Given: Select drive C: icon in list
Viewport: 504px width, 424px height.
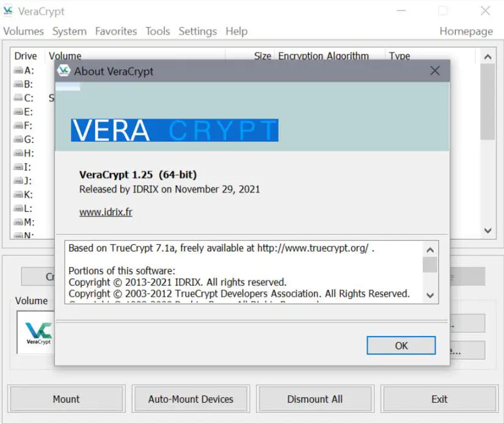Looking at the screenshot, I should (18, 98).
